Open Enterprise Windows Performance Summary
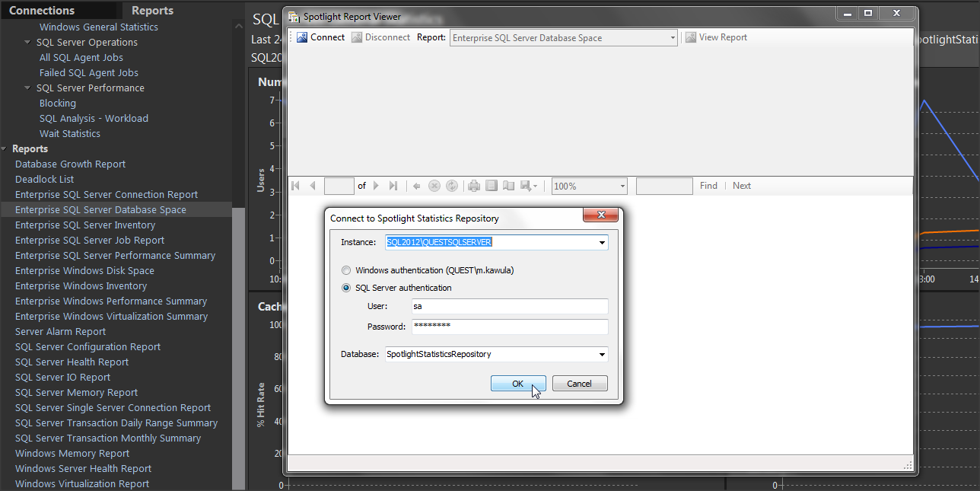 [x=111, y=301]
